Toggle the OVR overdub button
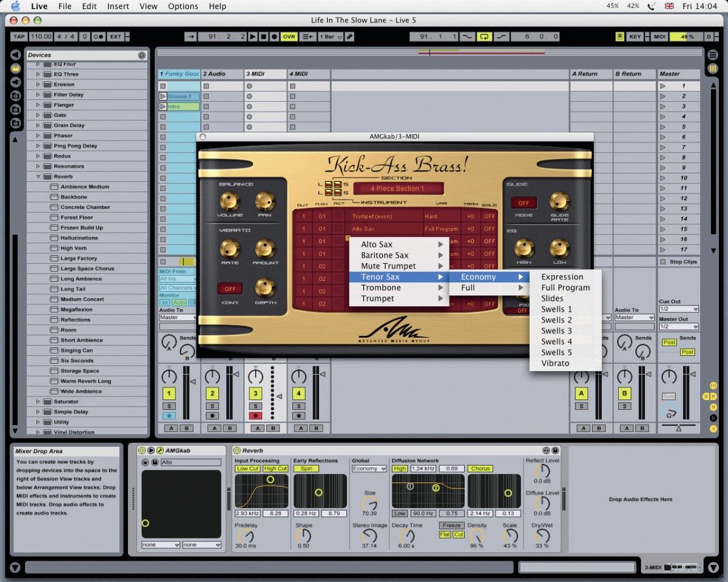 pyautogui.click(x=289, y=37)
